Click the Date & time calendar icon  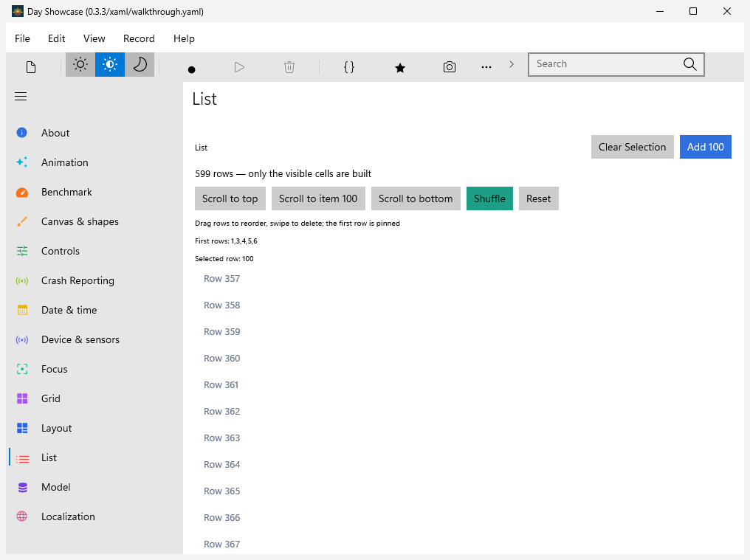click(x=22, y=310)
